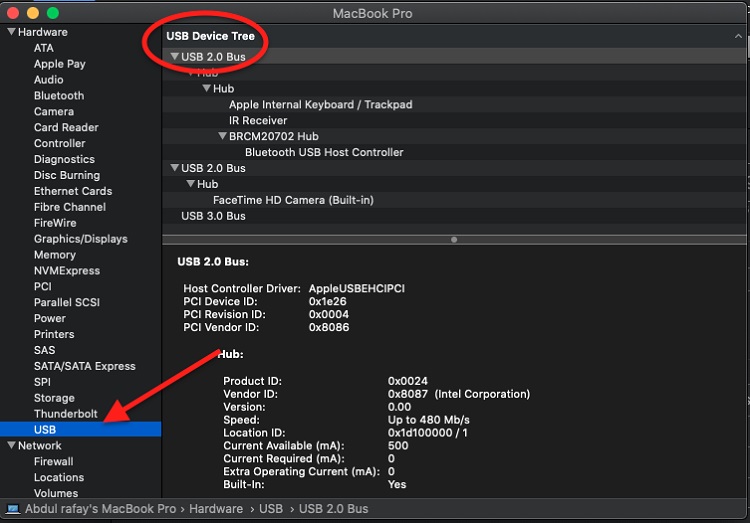
Task: Click the Current Available value 500
Action: (398, 445)
